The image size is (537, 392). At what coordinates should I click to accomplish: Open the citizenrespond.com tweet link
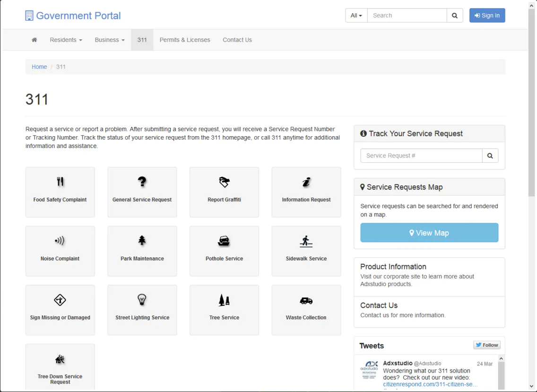point(430,384)
